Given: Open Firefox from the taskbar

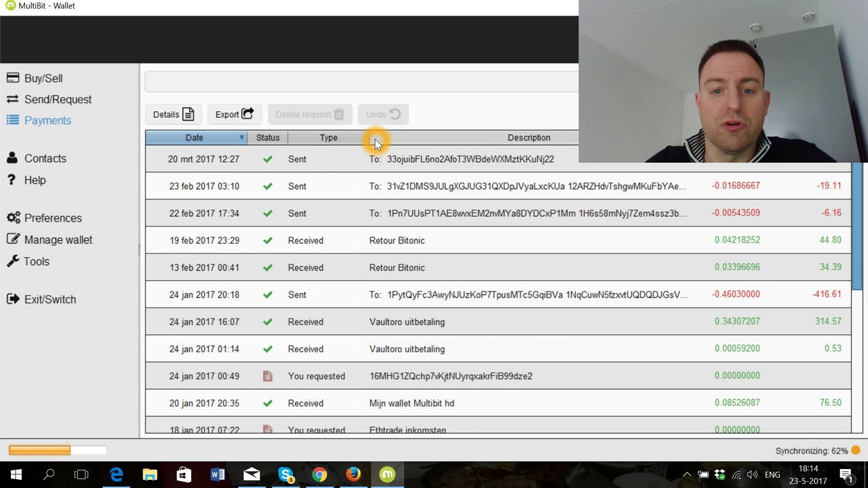Looking at the screenshot, I should (353, 474).
